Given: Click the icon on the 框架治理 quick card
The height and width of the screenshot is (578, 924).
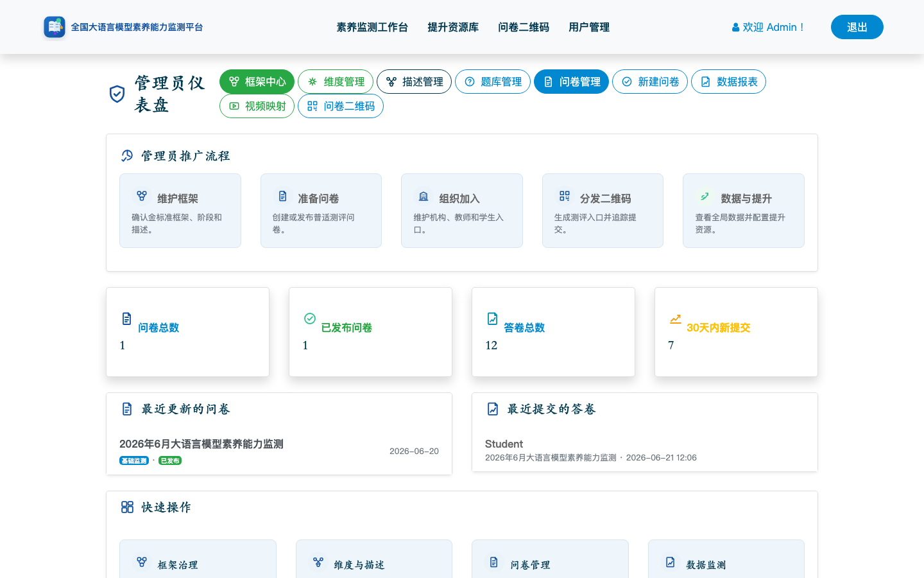Looking at the screenshot, I should 142,562.
